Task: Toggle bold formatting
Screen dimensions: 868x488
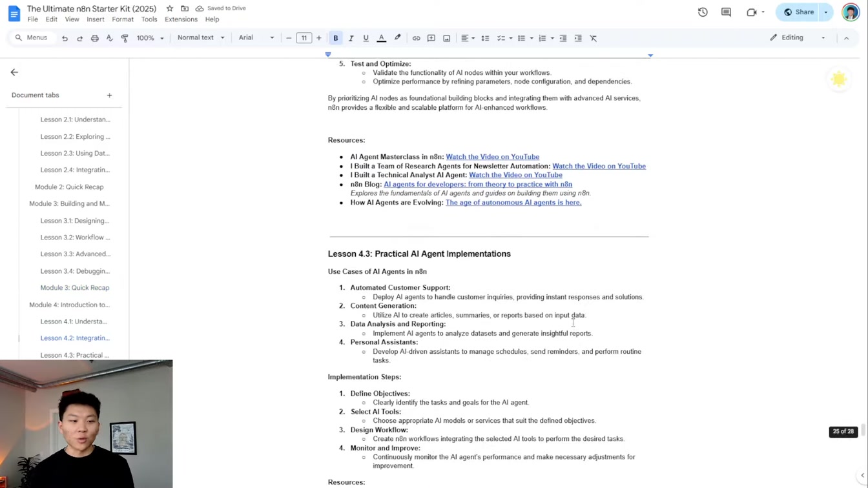Action: pyautogui.click(x=336, y=38)
